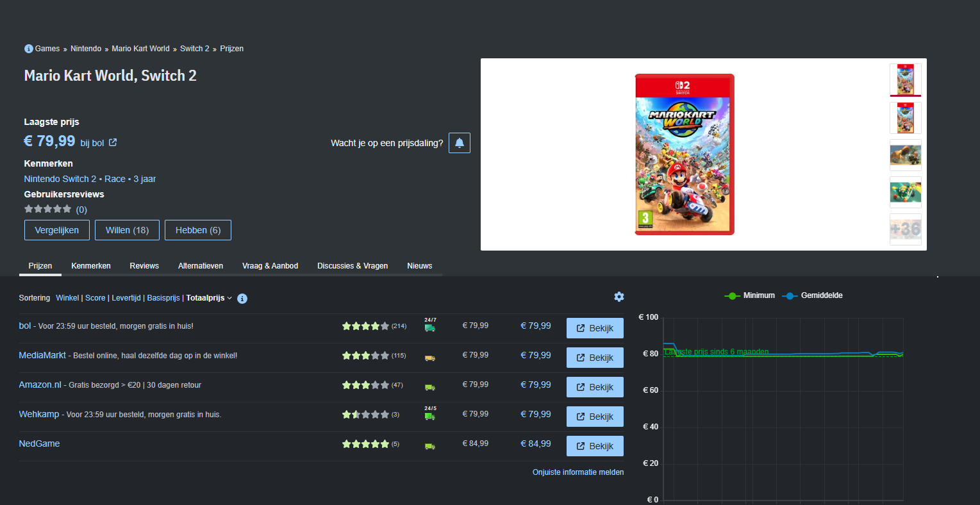
Task: Click Bekijk button for bol
Action: pyautogui.click(x=595, y=328)
